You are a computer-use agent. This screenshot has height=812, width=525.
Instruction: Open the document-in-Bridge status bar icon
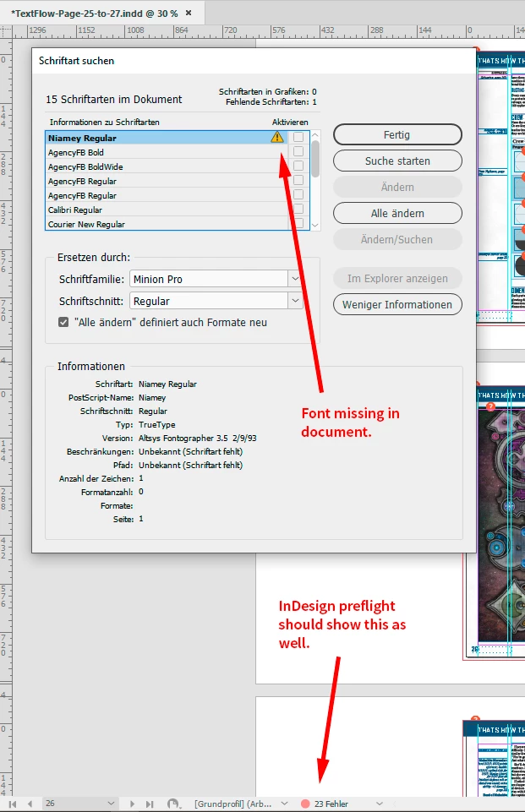point(174,804)
